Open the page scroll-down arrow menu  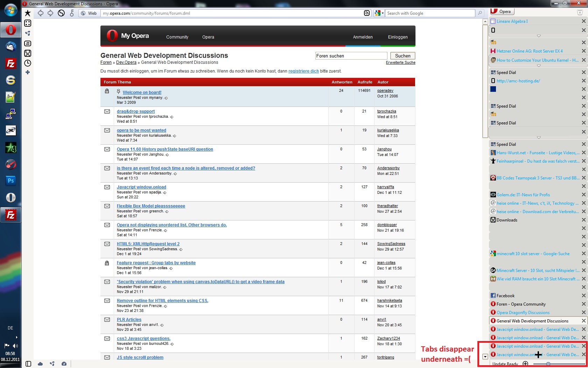coord(485,357)
